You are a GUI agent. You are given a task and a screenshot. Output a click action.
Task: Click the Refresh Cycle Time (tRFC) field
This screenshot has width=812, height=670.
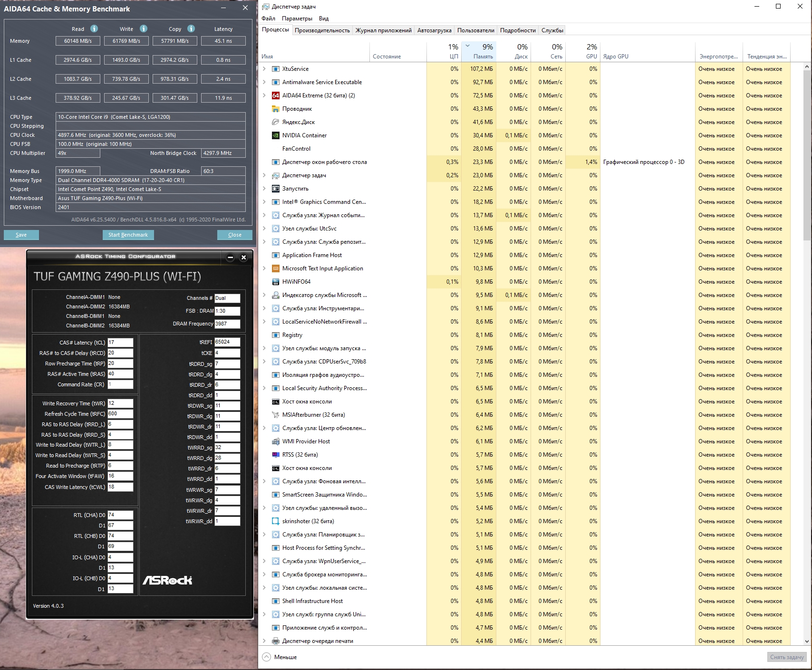tap(120, 414)
